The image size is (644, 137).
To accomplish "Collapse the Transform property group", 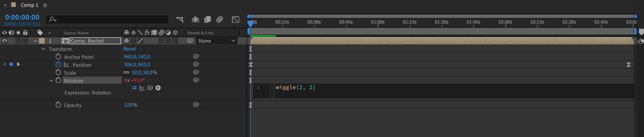I will 43,49.
